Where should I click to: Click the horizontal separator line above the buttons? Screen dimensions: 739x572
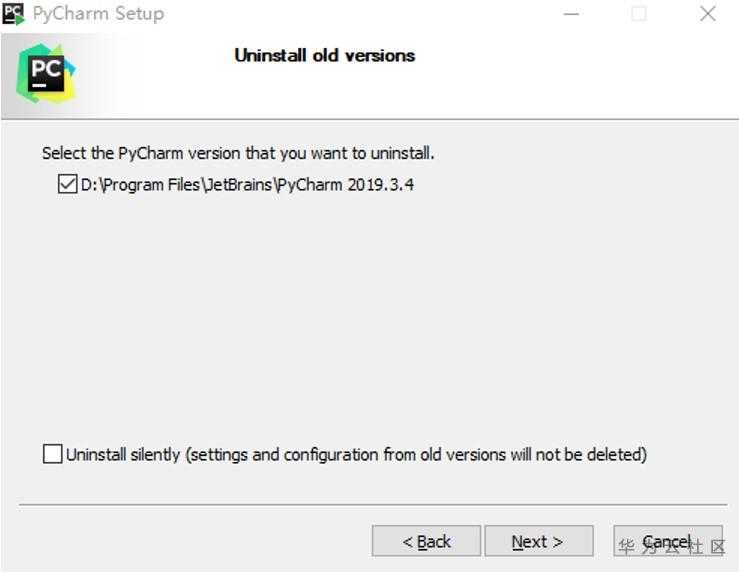point(370,504)
